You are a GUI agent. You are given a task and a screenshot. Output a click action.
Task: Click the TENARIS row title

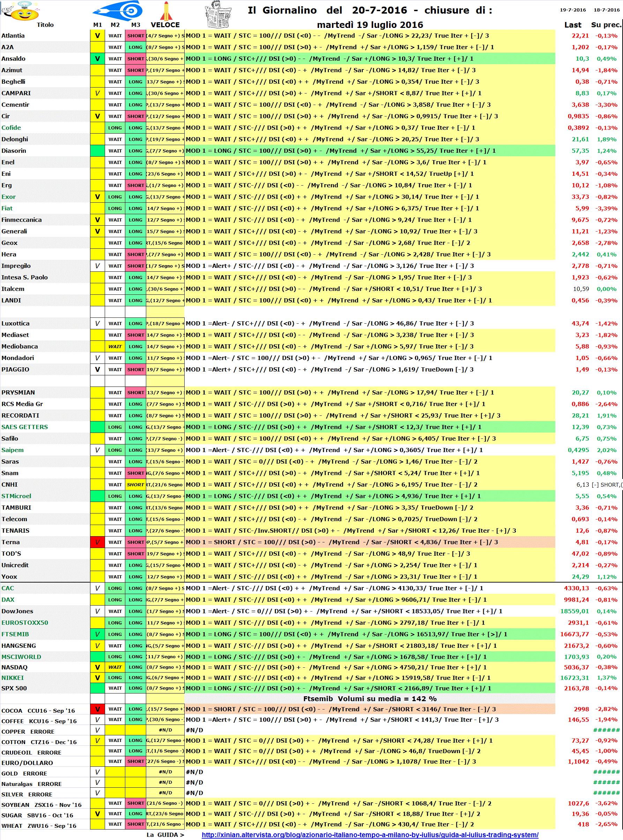[x=15, y=531]
